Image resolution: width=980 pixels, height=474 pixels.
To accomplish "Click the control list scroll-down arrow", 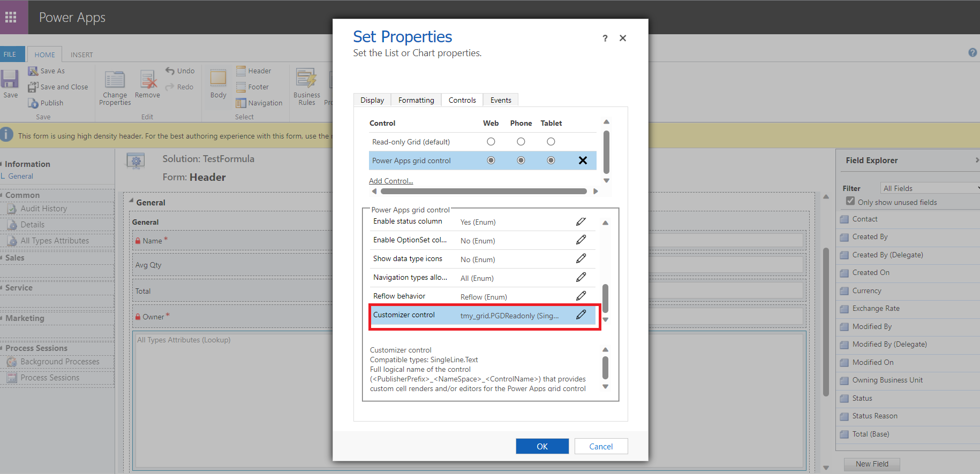I will (606, 181).
